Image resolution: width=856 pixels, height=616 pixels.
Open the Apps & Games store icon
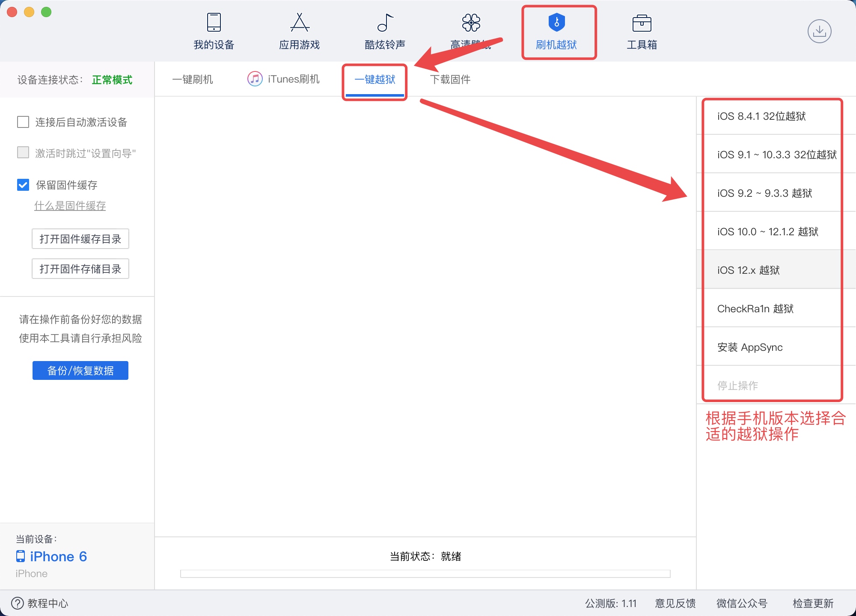(299, 23)
